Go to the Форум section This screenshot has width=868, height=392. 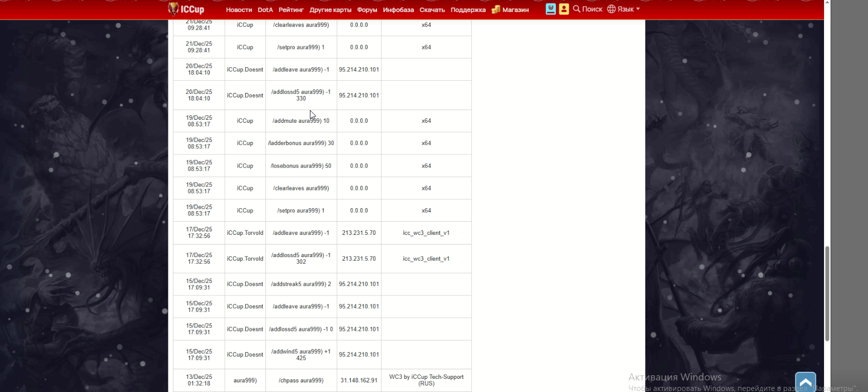coord(367,10)
